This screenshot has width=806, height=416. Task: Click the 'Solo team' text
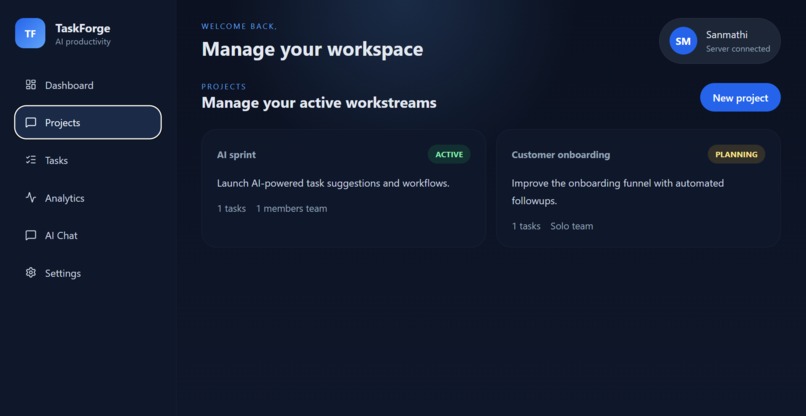[x=572, y=226]
